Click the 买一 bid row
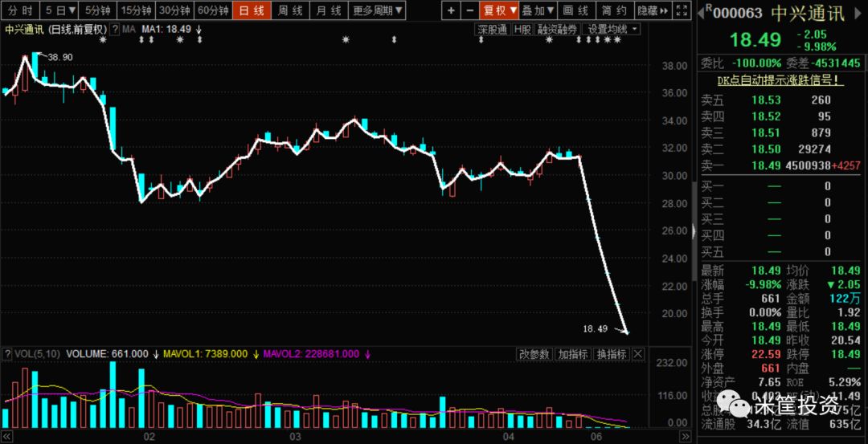Viewport: 868px width, 444px height. 779,186
